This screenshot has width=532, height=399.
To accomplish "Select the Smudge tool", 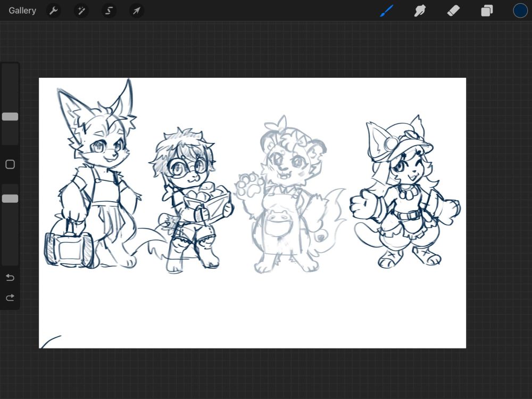I will pyautogui.click(x=420, y=11).
